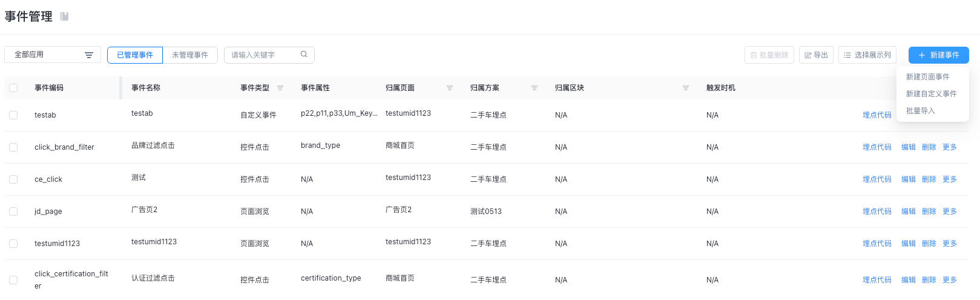
Task: Open 埋点代码 for testab row
Action: [877, 115]
